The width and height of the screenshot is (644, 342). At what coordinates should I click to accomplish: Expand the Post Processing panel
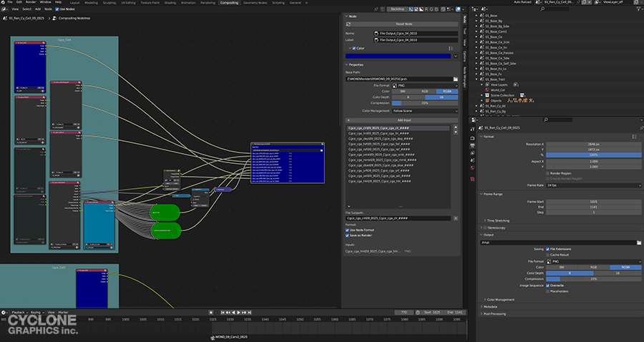tap(496, 313)
